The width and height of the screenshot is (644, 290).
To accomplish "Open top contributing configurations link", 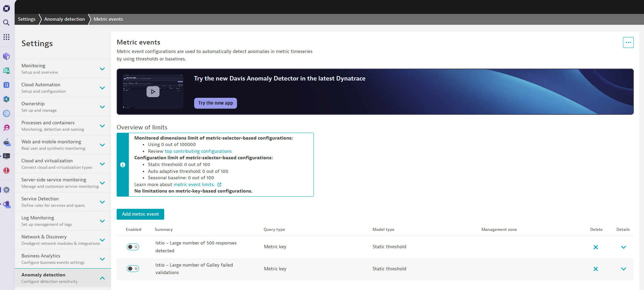I will pyautogui.click(x=198, y=151).
